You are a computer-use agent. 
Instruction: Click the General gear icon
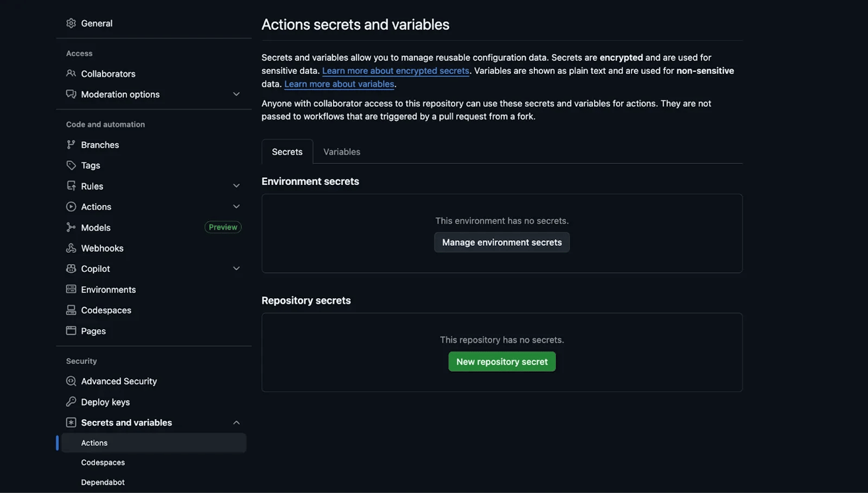pyautogui.click(x=71, y=23)
